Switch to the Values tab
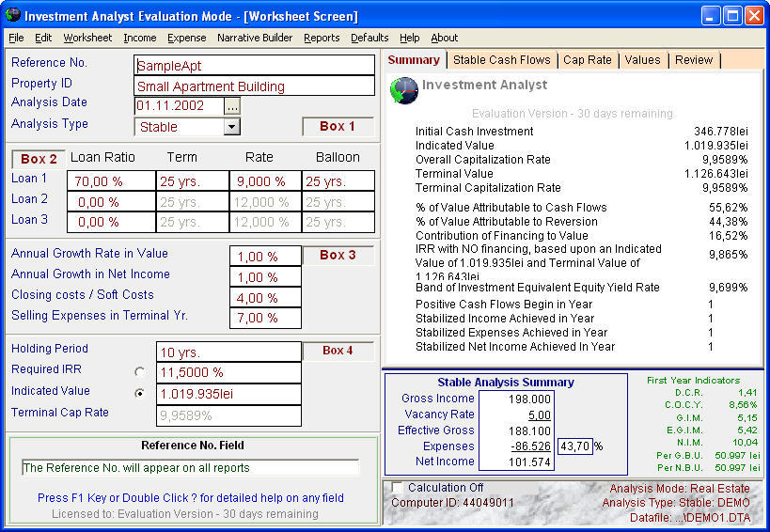Viewport: 770px width, 532px height. (x=642, y=60)
